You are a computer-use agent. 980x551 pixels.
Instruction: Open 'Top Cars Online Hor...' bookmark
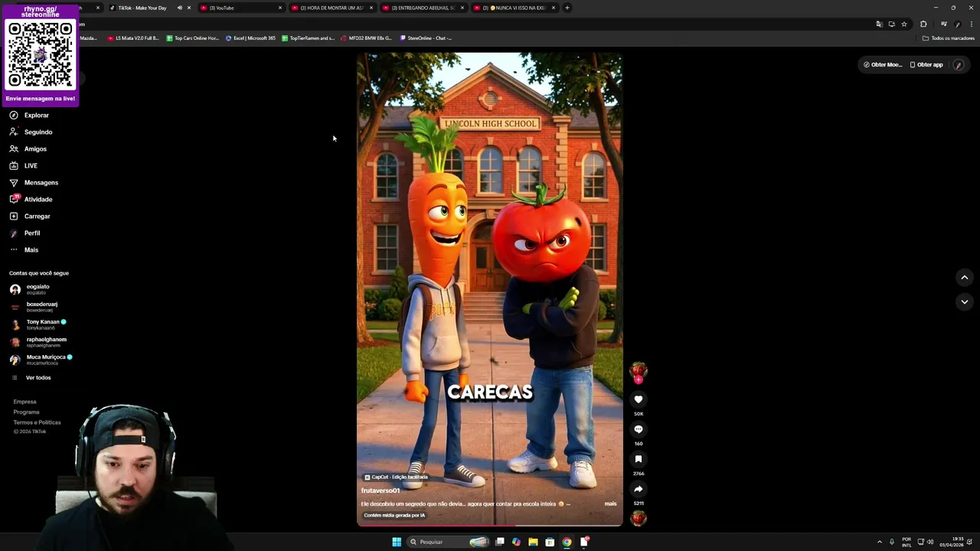coord(193,37)
